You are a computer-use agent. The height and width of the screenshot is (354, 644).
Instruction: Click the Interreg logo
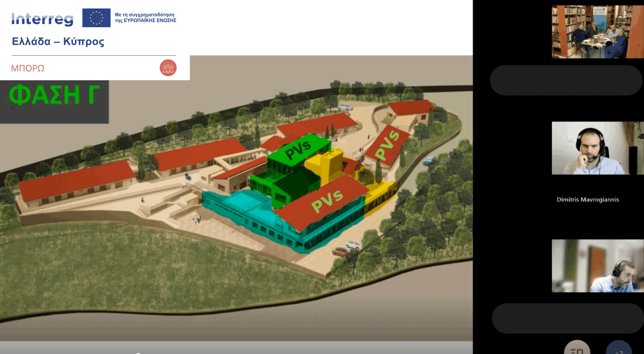(x=43, y=19)
